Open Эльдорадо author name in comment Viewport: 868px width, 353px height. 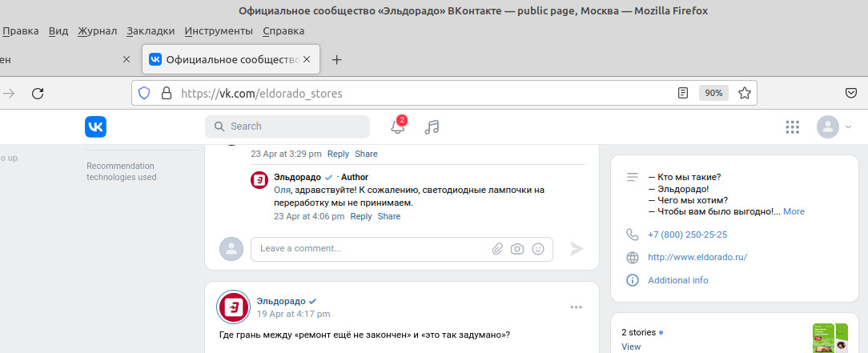[x=297, y=177]
